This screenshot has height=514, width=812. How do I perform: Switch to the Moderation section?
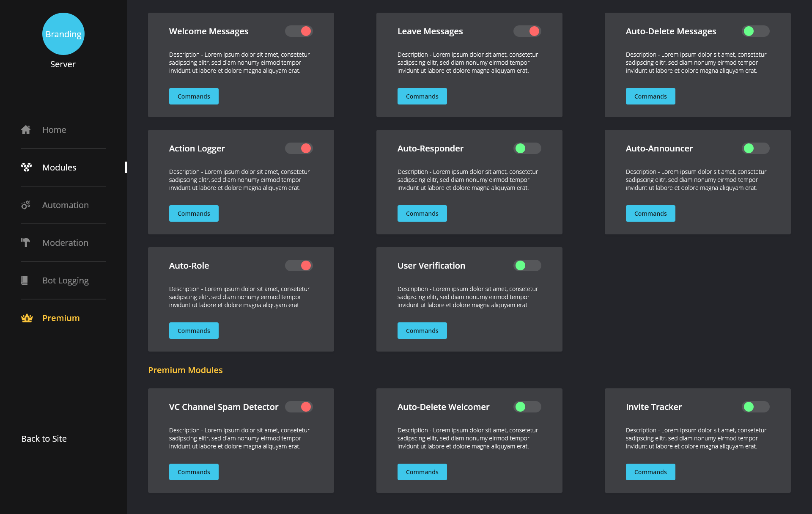point(65,242)
